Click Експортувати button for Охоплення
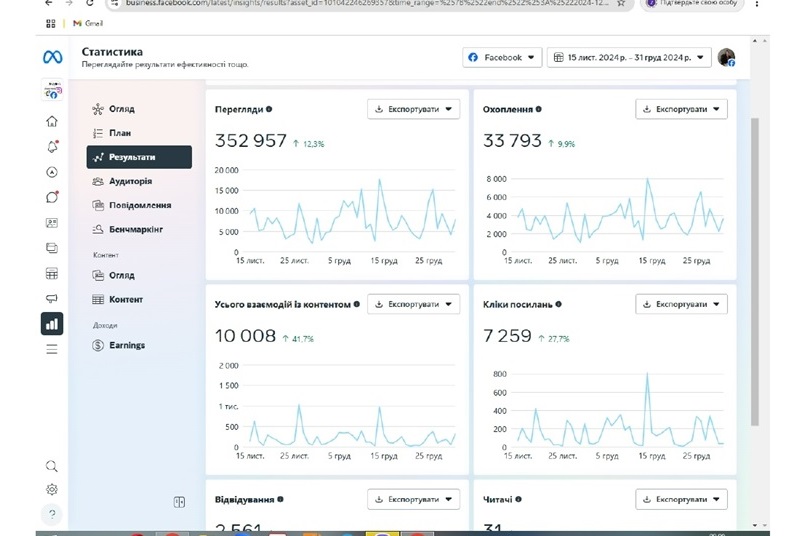This screenshot has width=803, height=536. pos(681,109)
